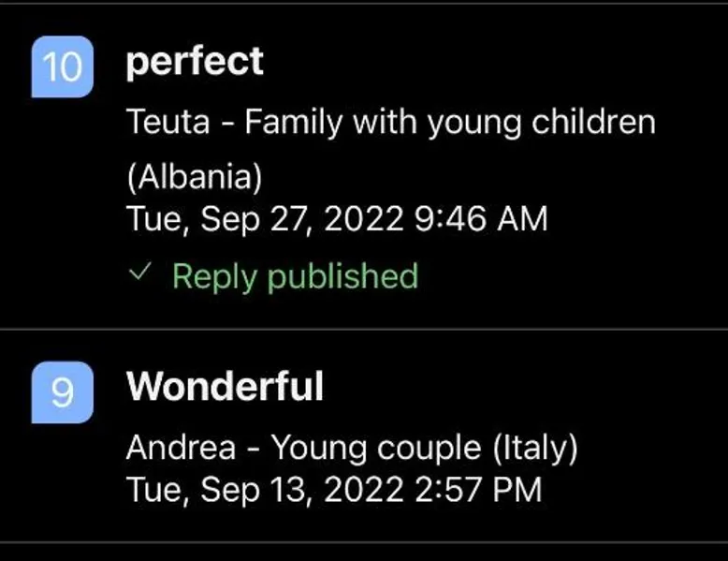
Task: Click the Italy country text
Action: pyautogui.click(x=535, y=448)
